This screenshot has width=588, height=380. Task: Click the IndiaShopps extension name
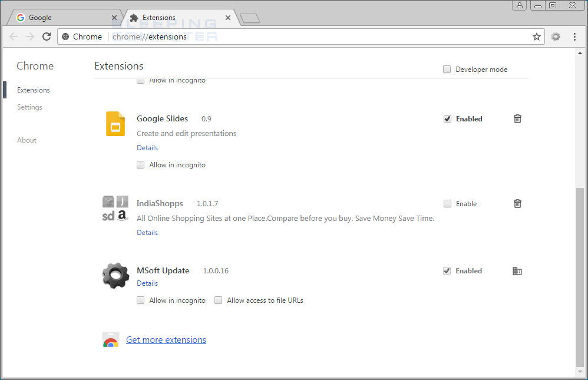tap(160, 204)
